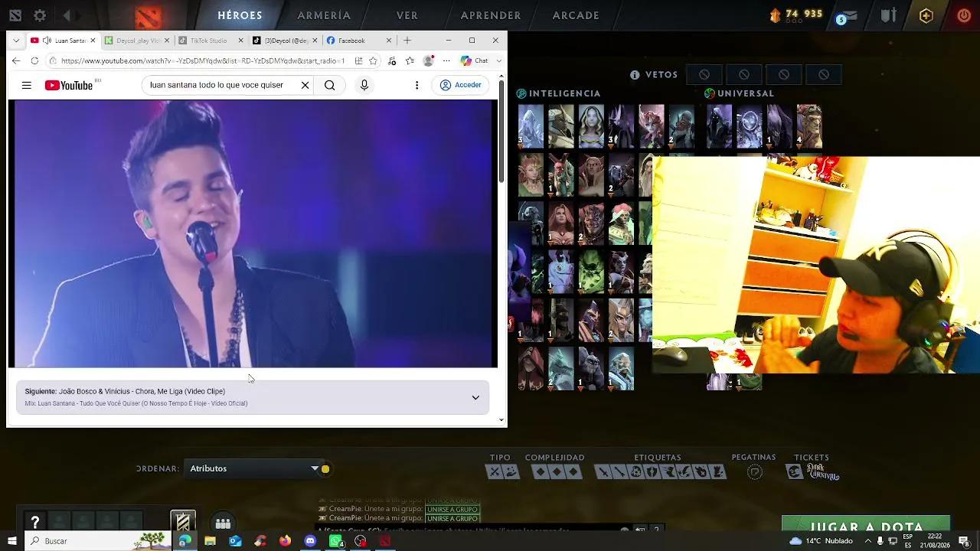Reload the YouTube page

point(34,60)
